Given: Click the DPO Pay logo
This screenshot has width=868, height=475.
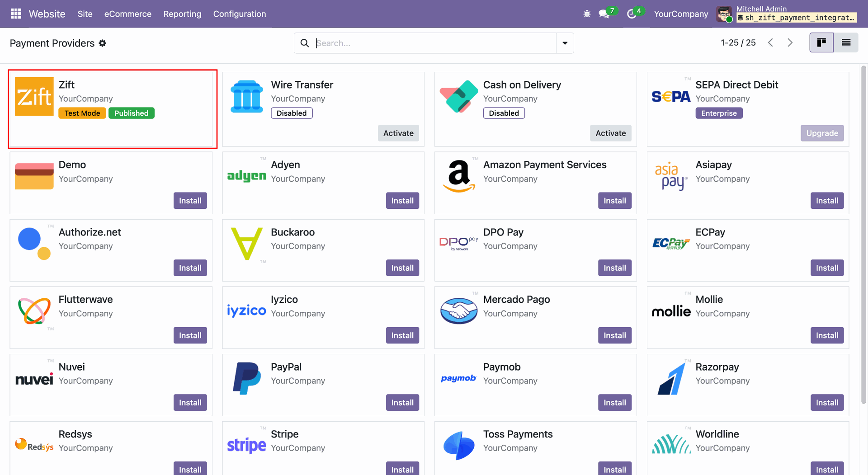Looking at the screenshot, I should click(x=459, y=244).
